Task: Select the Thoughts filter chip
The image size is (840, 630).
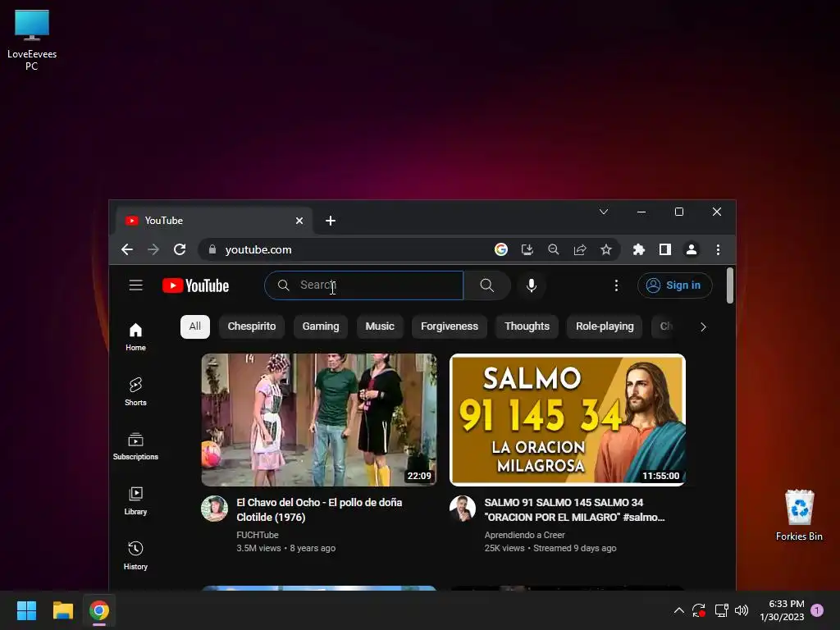Action: 527,326
